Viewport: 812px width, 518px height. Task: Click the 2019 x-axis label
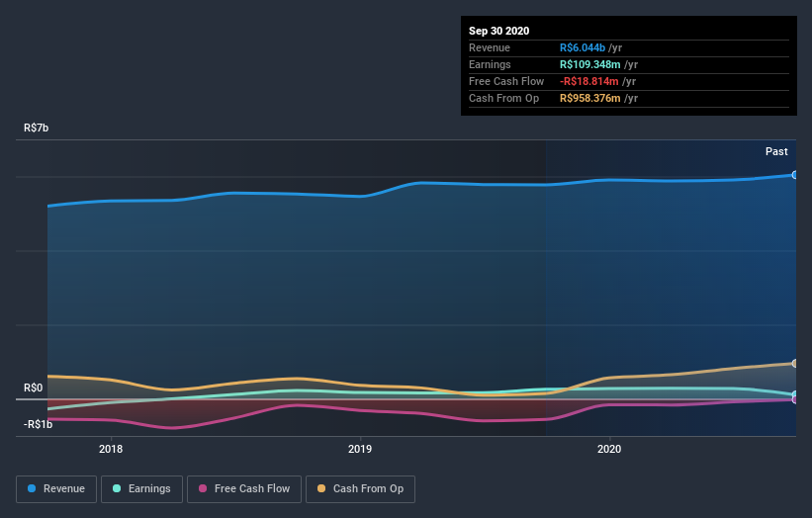tap(360, 449)
